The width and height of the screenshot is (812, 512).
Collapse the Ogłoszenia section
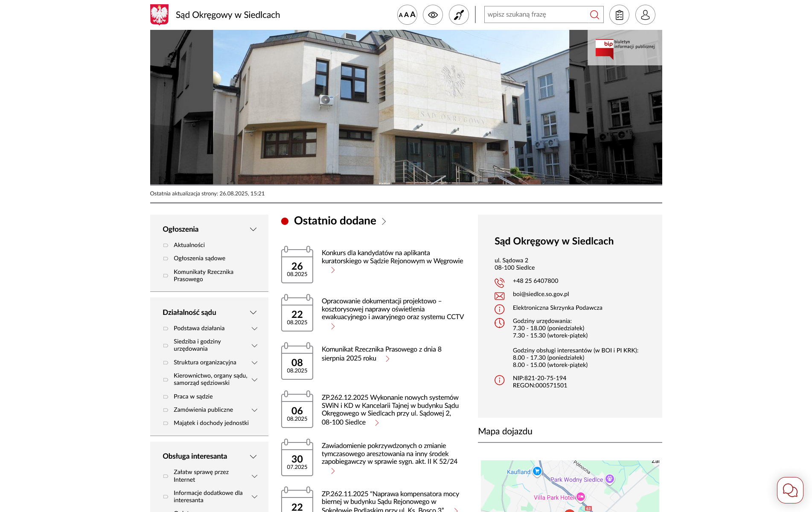click(253, 230)
